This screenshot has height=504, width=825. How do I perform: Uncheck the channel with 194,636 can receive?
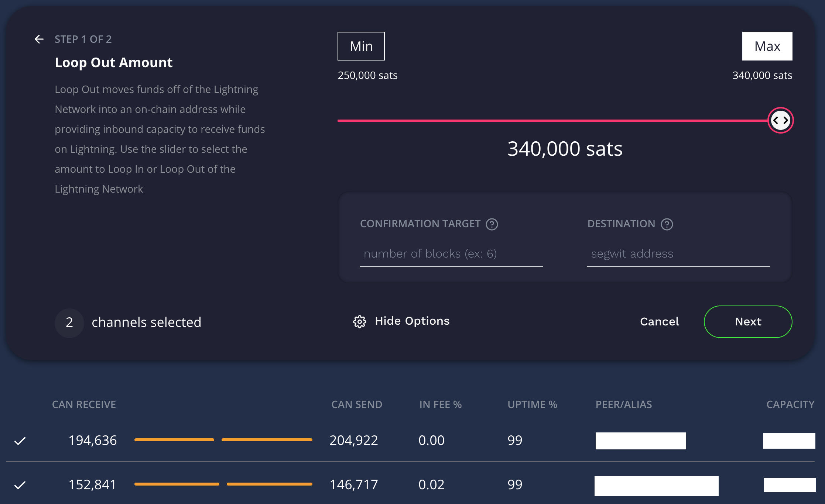click(20, 441)
